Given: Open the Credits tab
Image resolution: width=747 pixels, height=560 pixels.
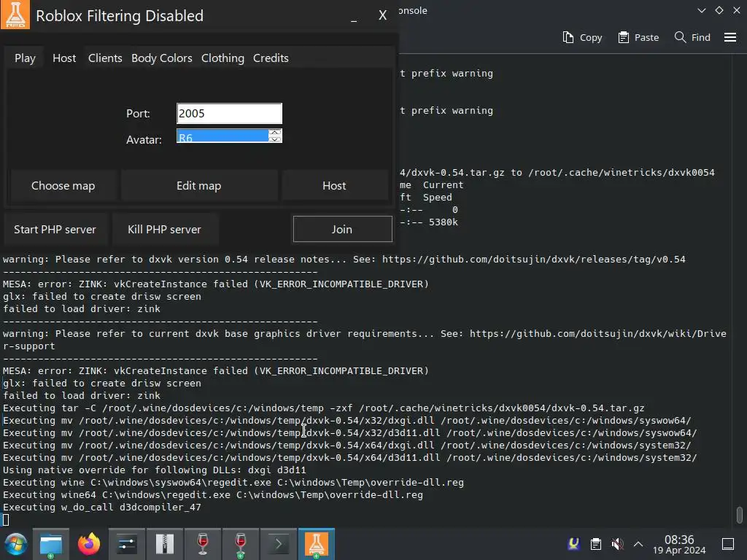Looking at the screenshot, I should 271,58.
